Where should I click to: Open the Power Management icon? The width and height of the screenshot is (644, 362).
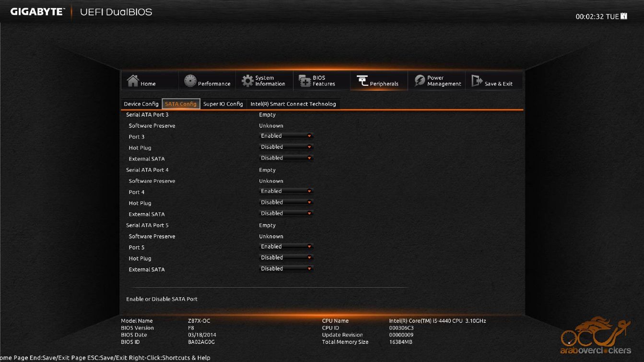coord(420,81)
